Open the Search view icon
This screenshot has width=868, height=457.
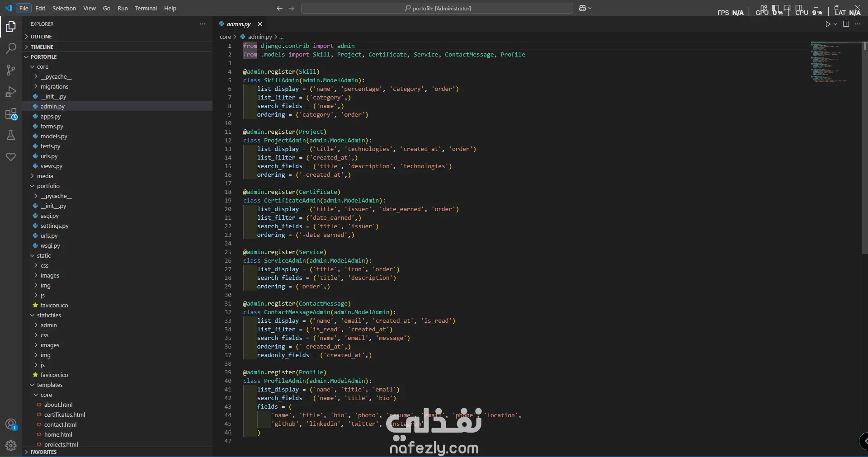(x=11, y=48)
